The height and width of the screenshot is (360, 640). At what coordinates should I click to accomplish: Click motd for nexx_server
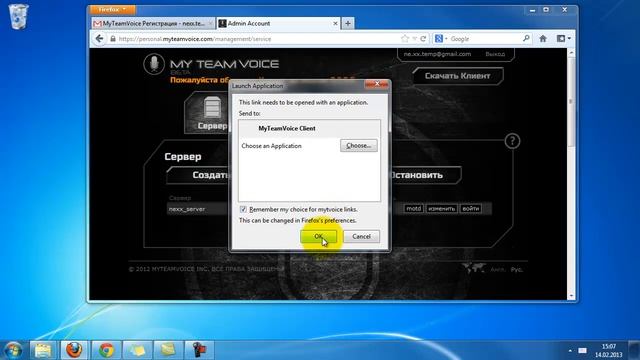[x=413, y=209]
